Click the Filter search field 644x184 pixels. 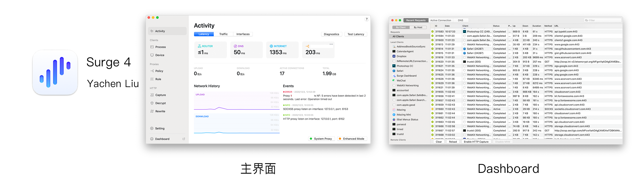pyautogui.click(x=602, y=20)
